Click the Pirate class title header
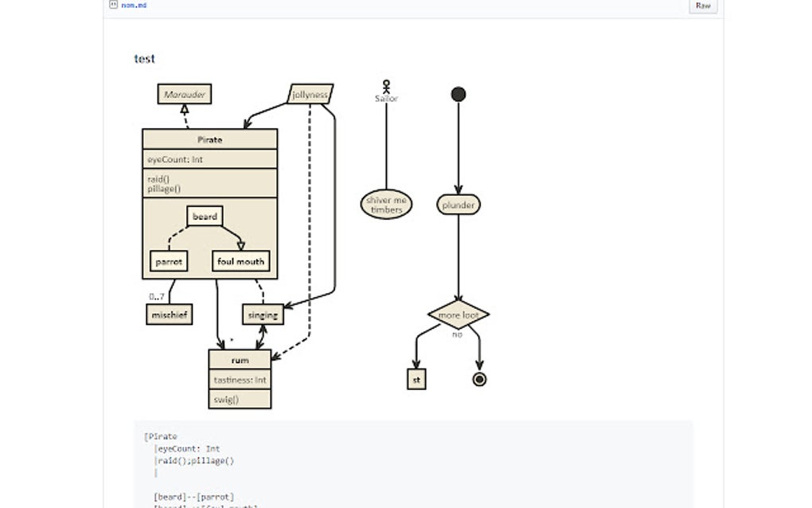Viewport: 812px width, 508px height. point(209,140)
